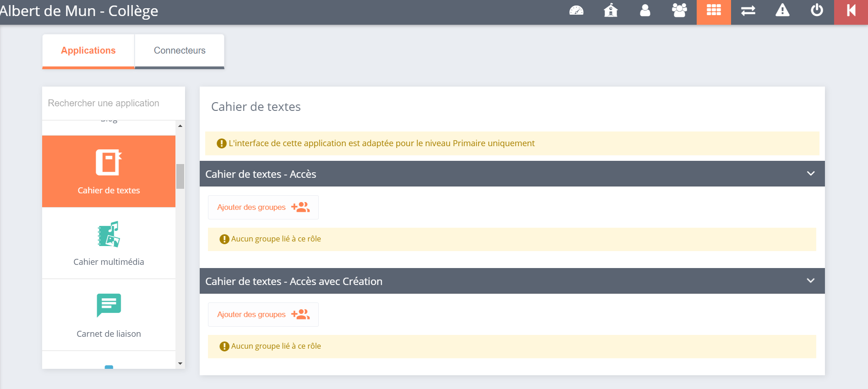The height and width of the screenshot is (389, 868).
Task: Click Aucun groupe lié message under Accès avec Création
Action: coord(512,346)
